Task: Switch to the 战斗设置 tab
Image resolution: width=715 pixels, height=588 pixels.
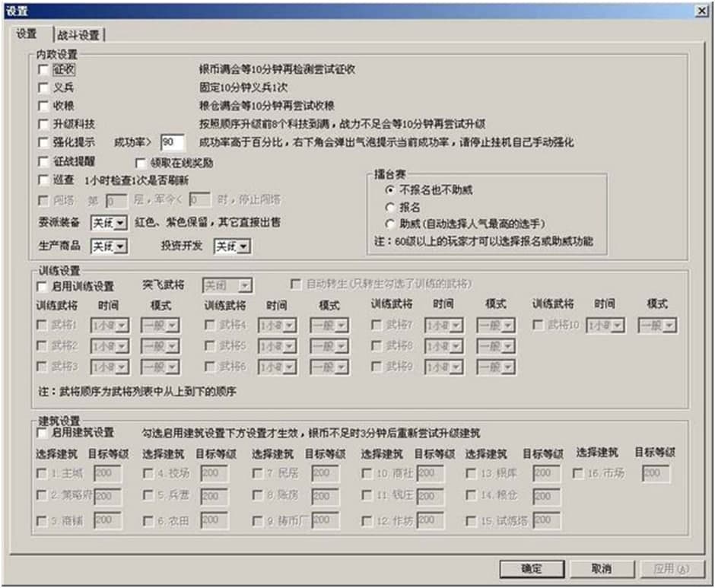Action: [78, 35]
